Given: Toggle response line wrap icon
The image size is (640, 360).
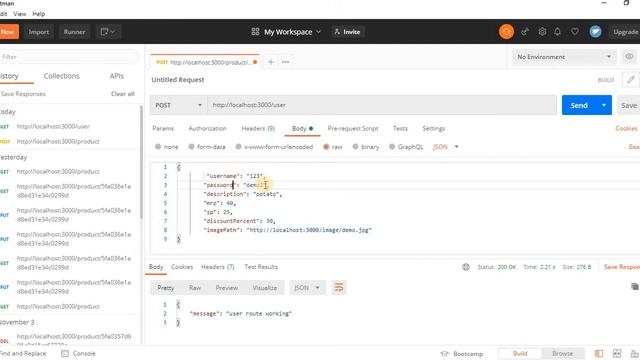Looking at the screenshot, I should tap(339, 288).
